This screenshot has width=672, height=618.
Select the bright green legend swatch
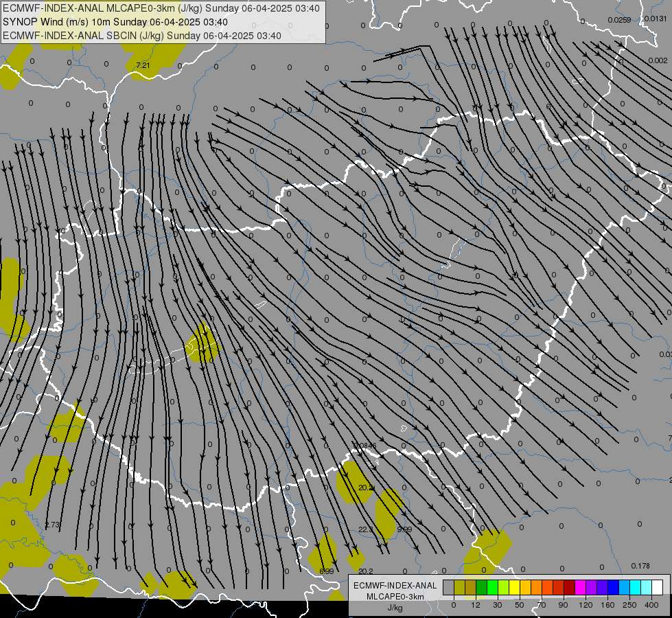click(493, 587)
